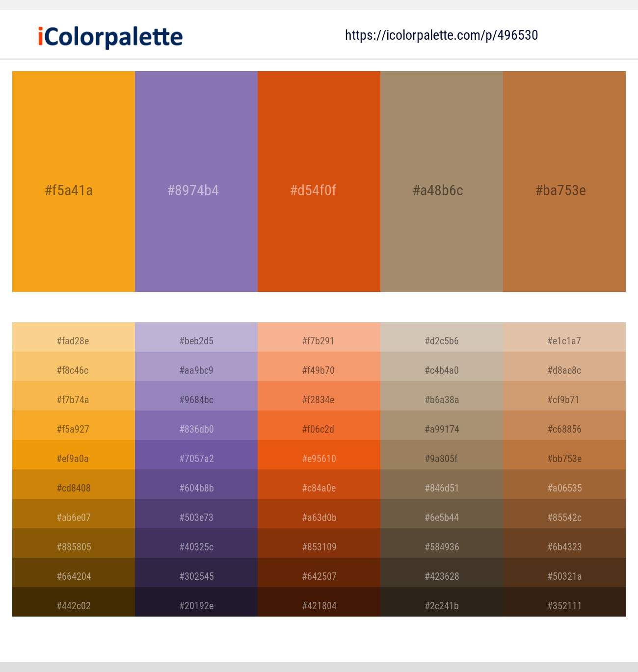The image size is (638, 672).
Task: Select the #7057a2 purple shade
Action: coord(196,455)
